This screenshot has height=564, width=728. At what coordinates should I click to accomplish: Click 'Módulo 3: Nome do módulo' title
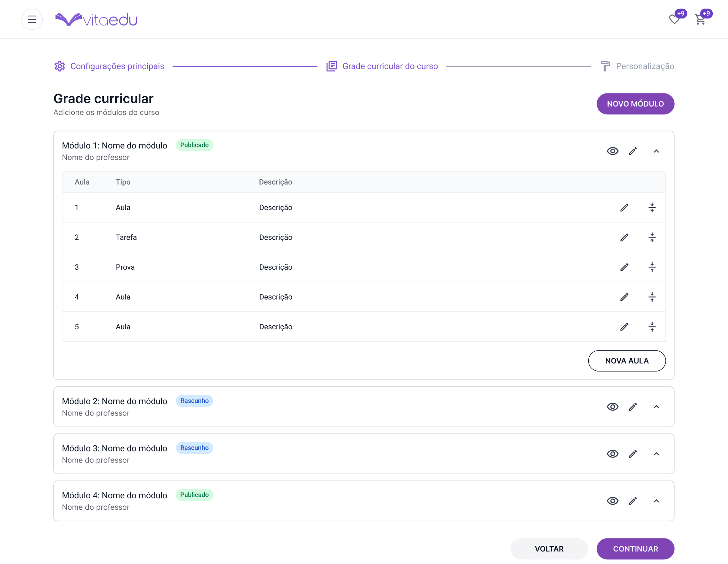click(114, 448)
